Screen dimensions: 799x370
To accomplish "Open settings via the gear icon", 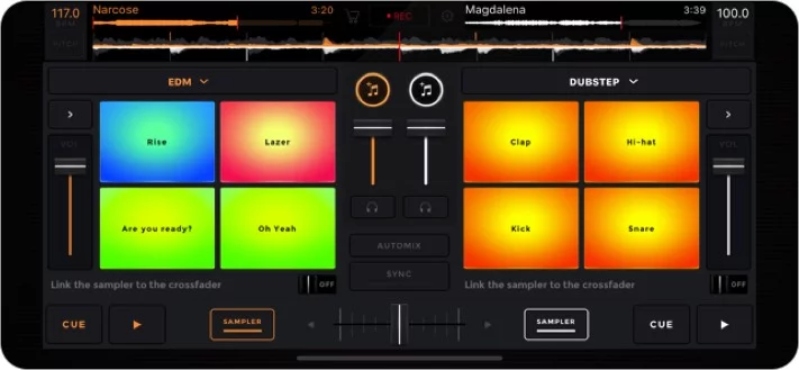I will pyautogui.click(x=447, y=16).
